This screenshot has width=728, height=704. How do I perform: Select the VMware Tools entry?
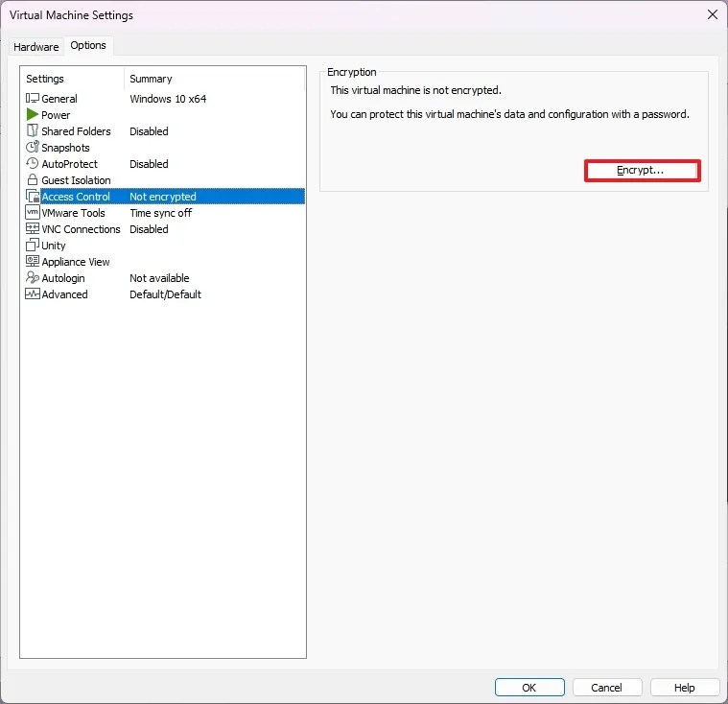click(73, 213)
